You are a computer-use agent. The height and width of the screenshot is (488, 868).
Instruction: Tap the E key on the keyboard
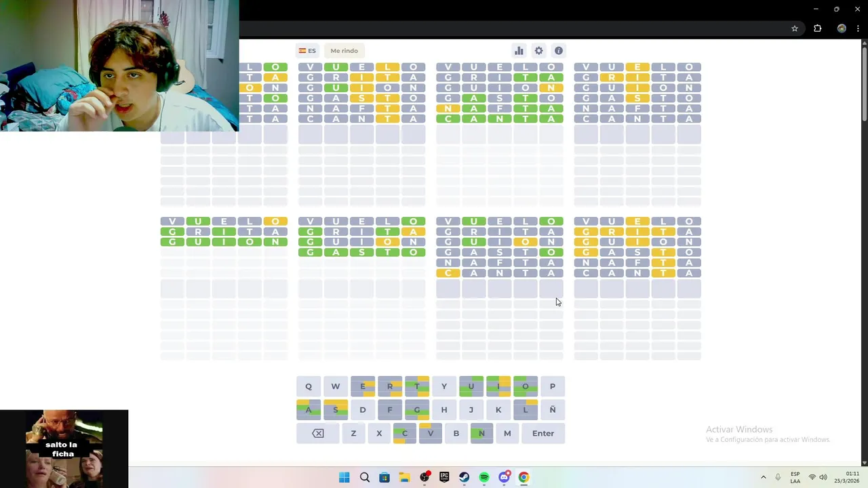coord(363,386)
